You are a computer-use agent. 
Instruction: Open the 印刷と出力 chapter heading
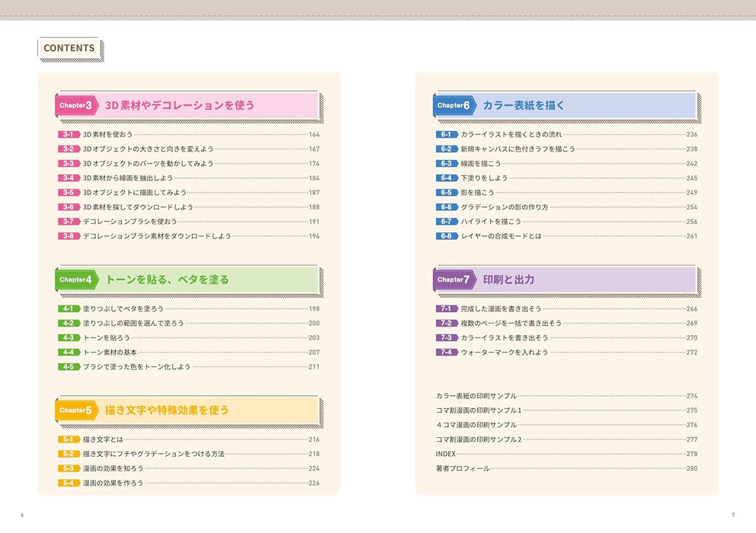click(508, 279)
